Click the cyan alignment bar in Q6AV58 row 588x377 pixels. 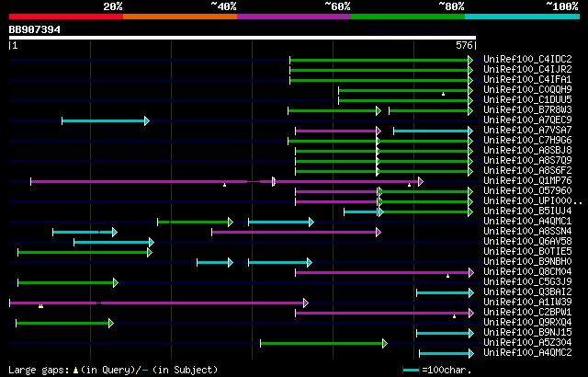(x=112, y=243)
